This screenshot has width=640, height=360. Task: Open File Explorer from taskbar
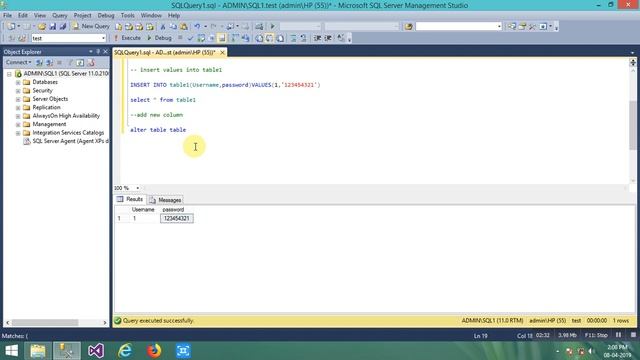pyautogui.click(x=38, y=351)
